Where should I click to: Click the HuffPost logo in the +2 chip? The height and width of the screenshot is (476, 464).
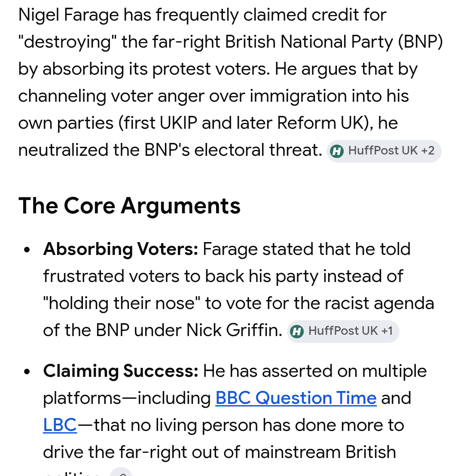coord(337,151)
